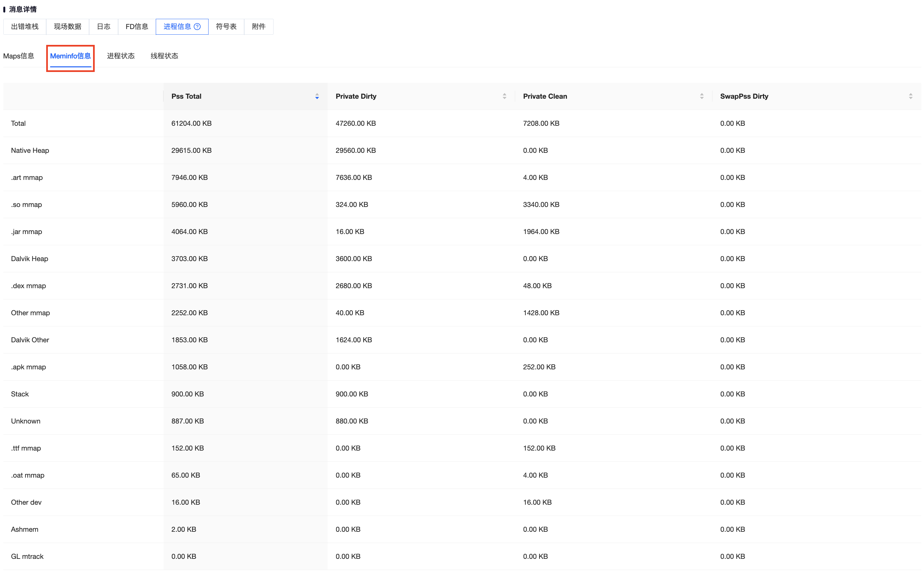Screen dimensions: 924x575
Task: Open the 日志 tab
Action: [104, 27]
